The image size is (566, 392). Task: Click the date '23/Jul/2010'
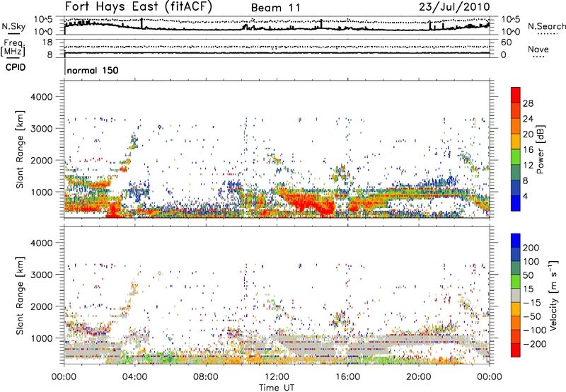(454, 7)
